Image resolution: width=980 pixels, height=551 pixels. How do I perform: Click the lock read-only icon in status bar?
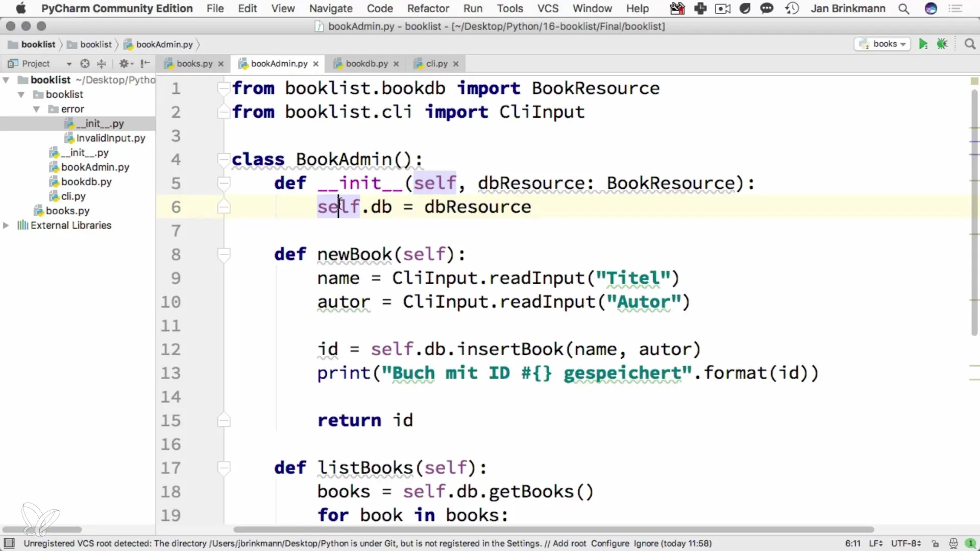[x=935, y=544]
